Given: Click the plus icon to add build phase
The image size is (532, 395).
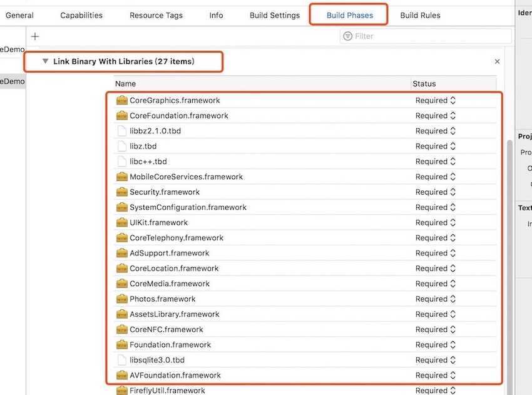Looking at the screenshot, I should pos(35,36).
